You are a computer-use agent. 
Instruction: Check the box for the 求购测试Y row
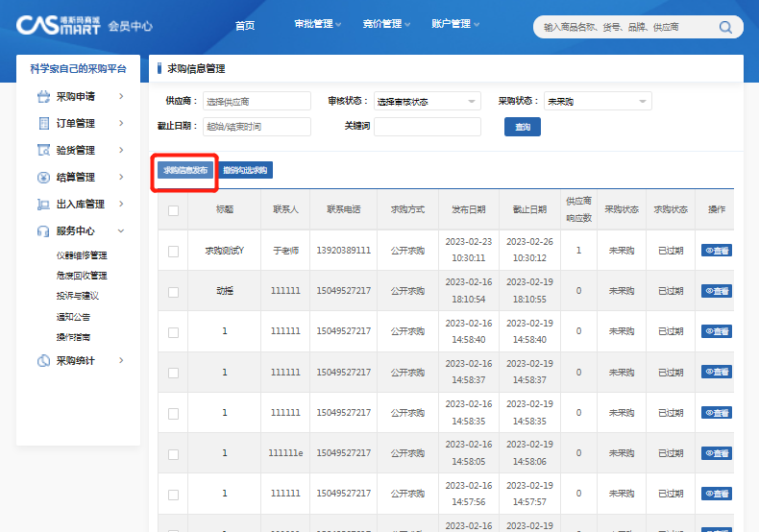(173, 251)
